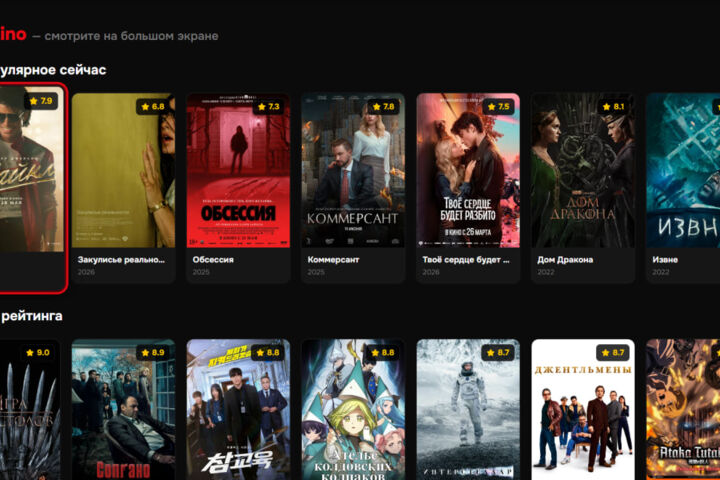This screenshot has height=480, width=720.
Task: Open the yellow Закулисье poster
Action: 123,170
